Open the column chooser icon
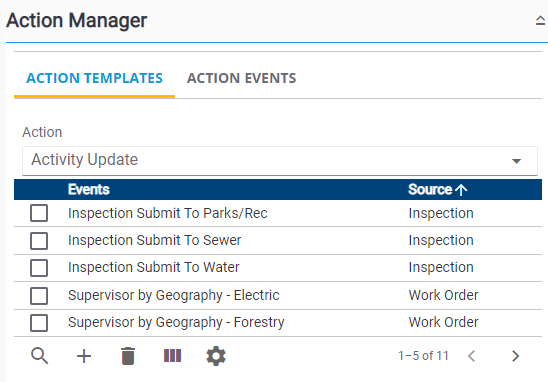The image size is (548, 382). pyautogui.click(x=172, y=356)
